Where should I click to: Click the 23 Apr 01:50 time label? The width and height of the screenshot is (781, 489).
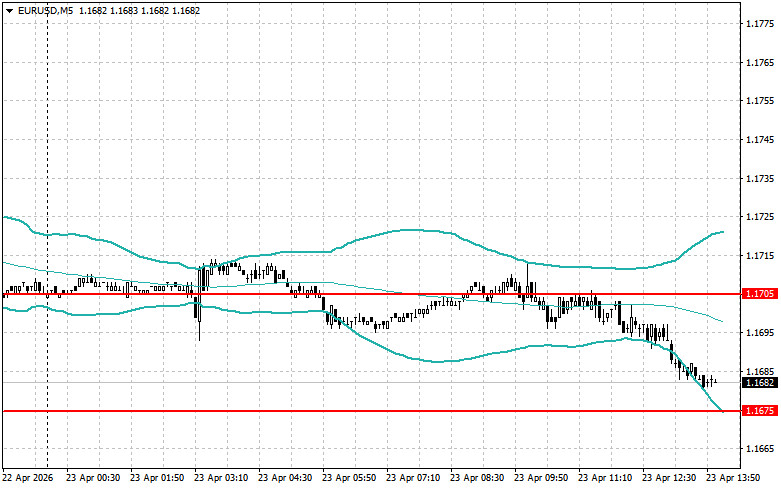tap(157, 478)
